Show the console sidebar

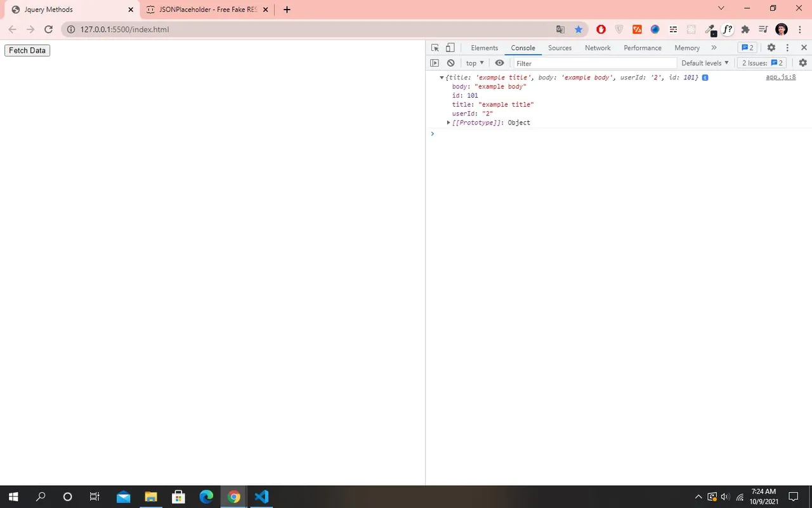(x=435, y=63)
